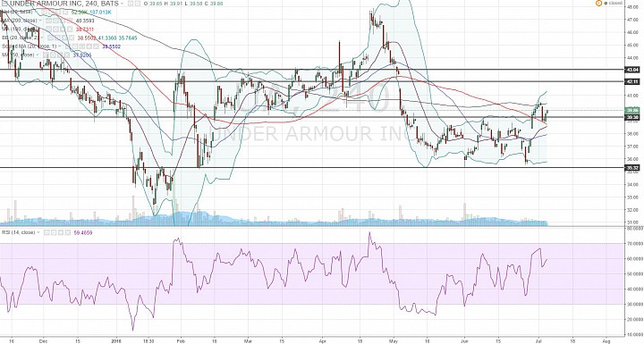644x344 pixels.
Task: Expand the RSI (14, close) dropdown arrow
Action: point(38,232)
